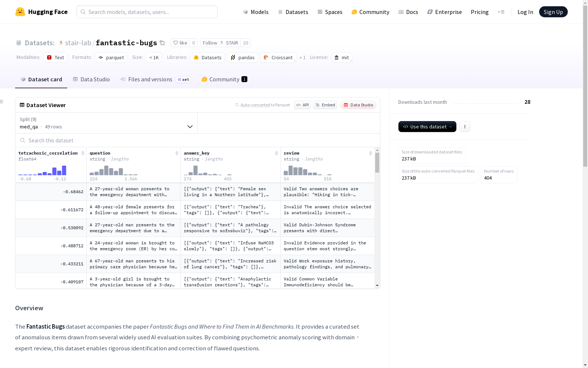Select the parquet format tag
The image size is (588, 368).
[111, 57]
